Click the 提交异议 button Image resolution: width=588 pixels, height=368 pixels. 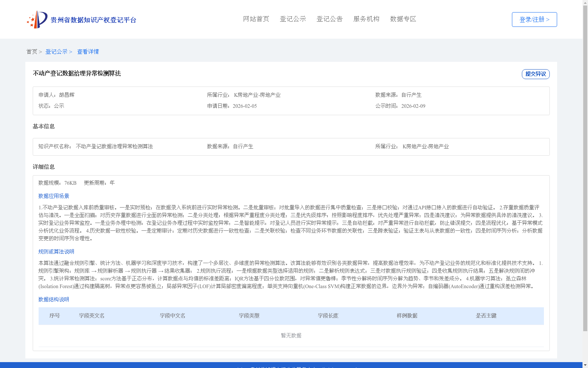[x=536, y=74]
